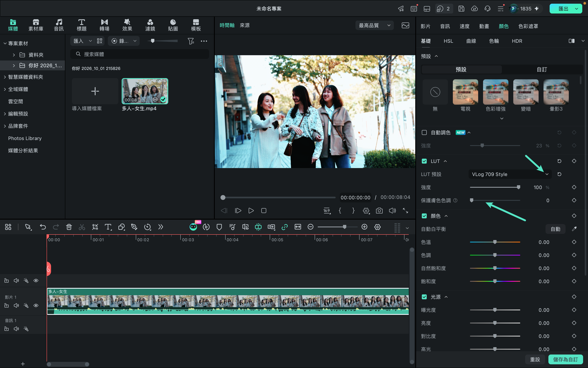
Task: Uncheck the 顏色 section checkbox
Action: point(424,216)
